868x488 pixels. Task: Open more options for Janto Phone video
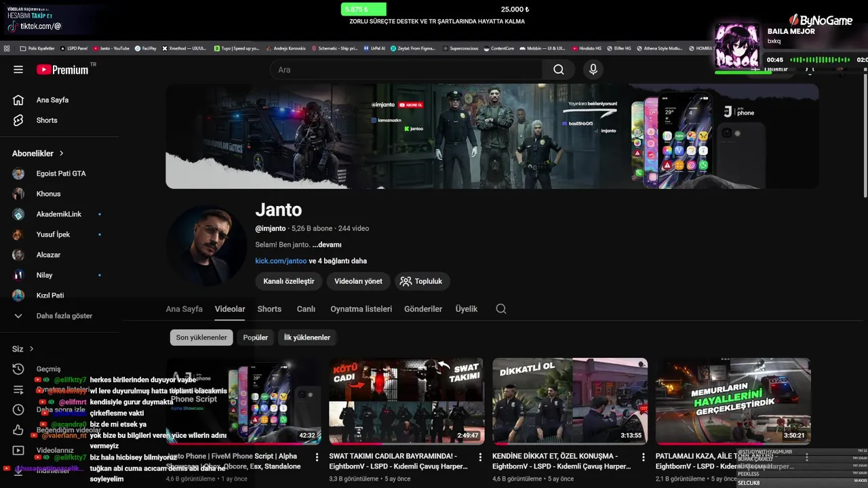[317, 457]
